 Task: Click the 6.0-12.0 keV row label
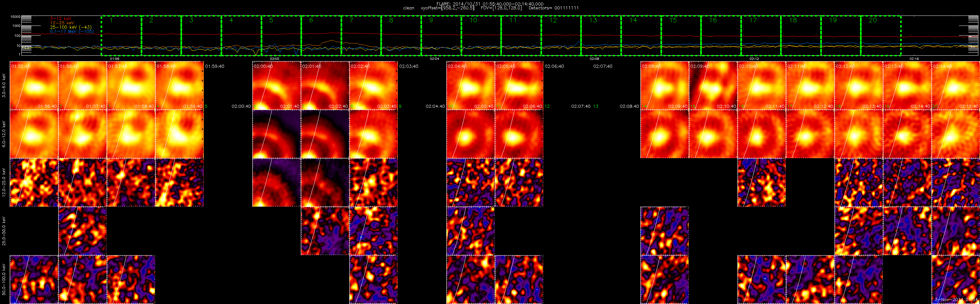point(4,134)
